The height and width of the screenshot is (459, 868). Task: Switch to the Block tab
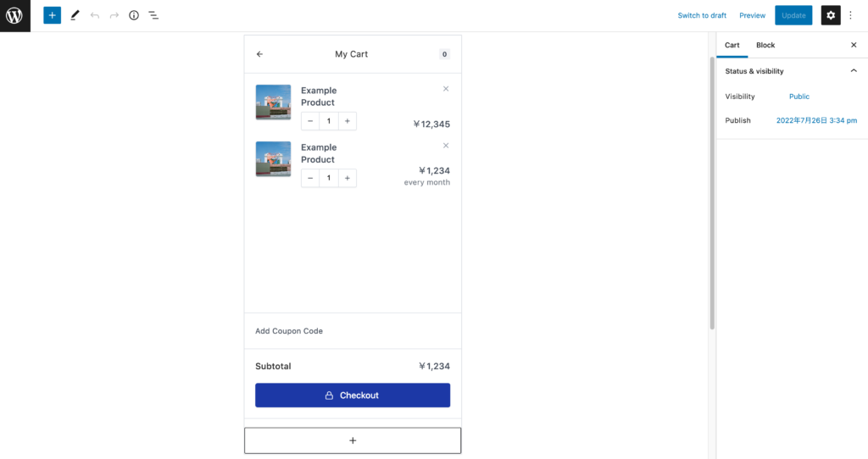tap(765, 46)
